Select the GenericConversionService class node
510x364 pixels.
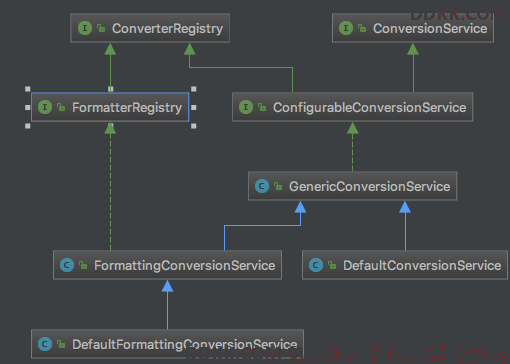coord(353,186)
